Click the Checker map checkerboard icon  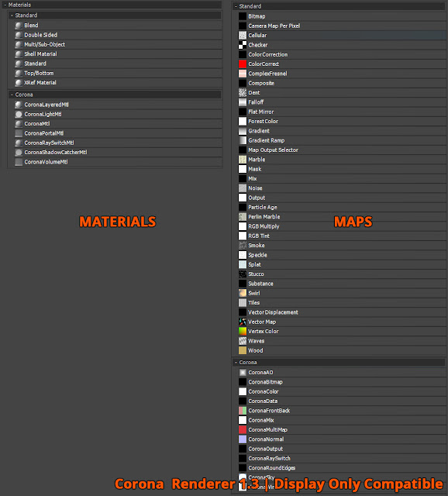(243, 45)
